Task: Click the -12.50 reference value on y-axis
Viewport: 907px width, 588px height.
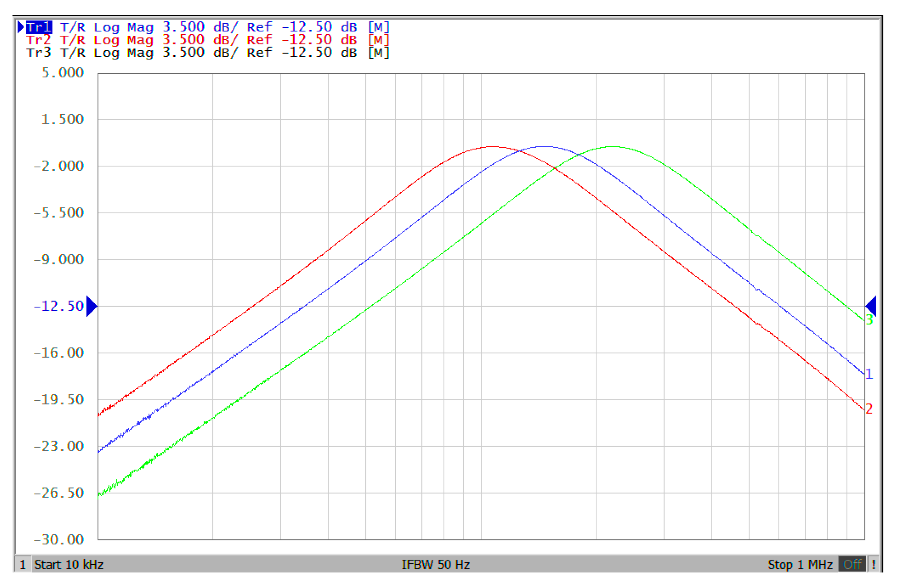Action: point(59,306)
